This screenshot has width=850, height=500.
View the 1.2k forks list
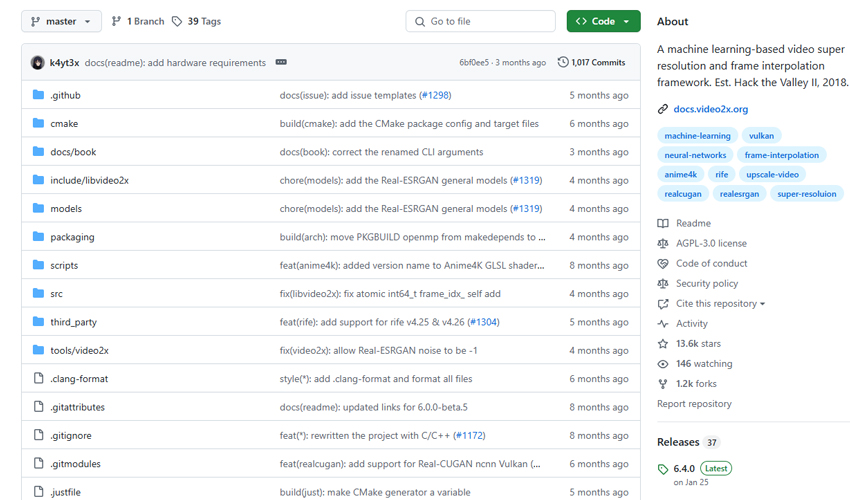696,384
